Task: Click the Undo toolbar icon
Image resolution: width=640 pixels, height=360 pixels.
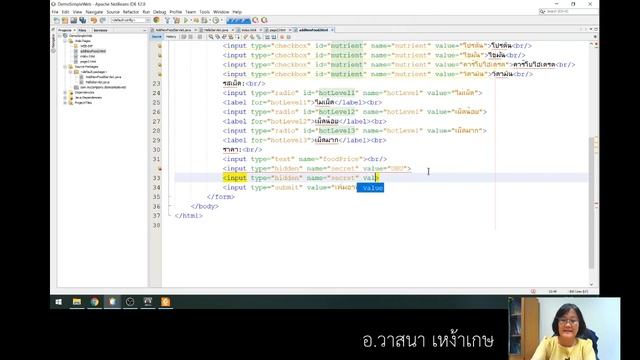Action: pyautogui.click(x=94, y=20)
